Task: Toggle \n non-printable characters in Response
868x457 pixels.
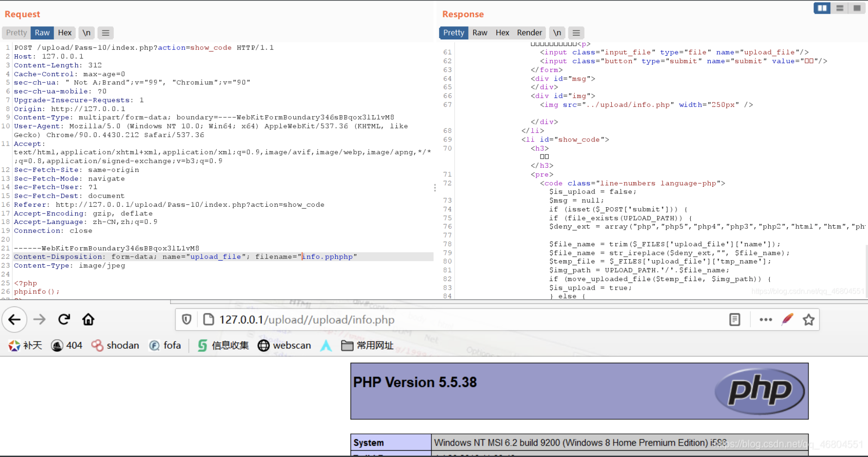Action: (x=557, y=33)
